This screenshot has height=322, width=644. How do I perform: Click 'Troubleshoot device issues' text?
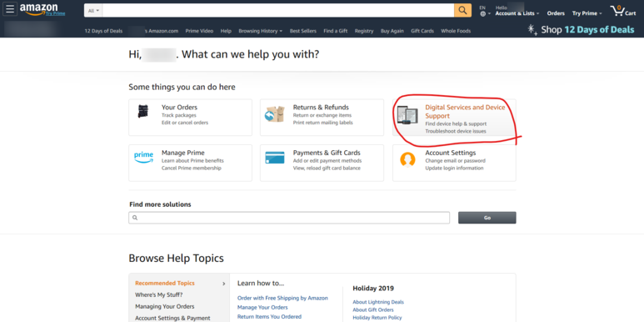coord(456,131)
